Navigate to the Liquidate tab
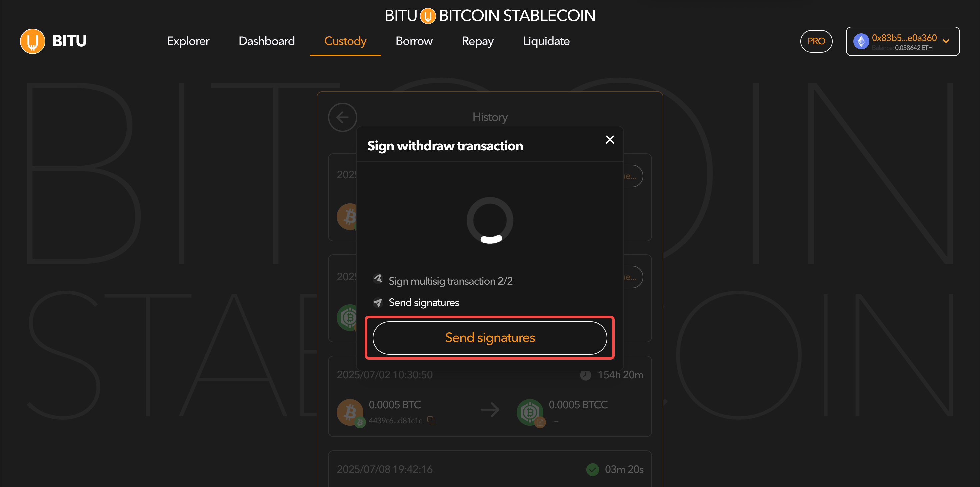The image size is (980, 487). pyautogui.click(x=546, y=41)
